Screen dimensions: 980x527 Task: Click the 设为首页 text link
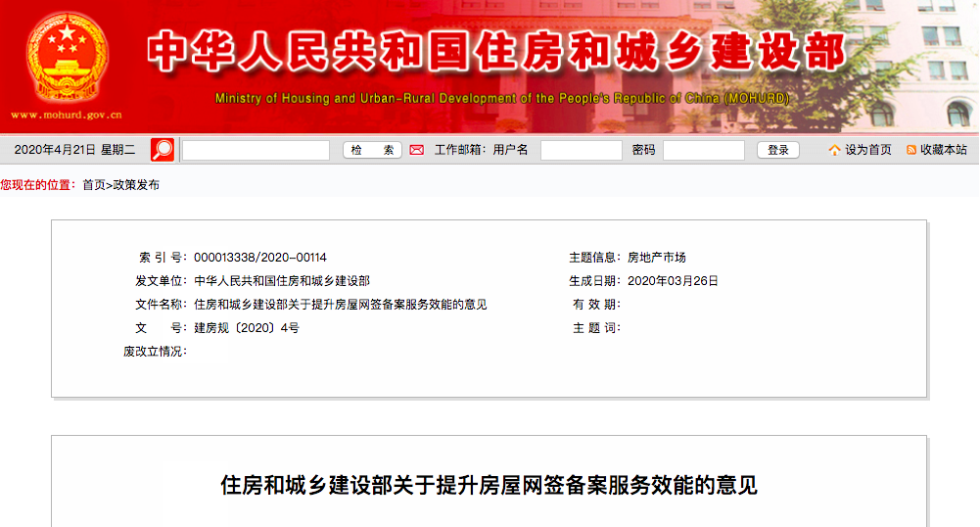point(868,150)
